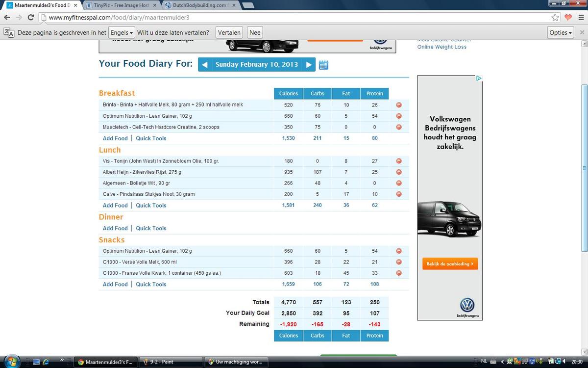Delete Franse Volle Kwark snack entry

[399, 273]
